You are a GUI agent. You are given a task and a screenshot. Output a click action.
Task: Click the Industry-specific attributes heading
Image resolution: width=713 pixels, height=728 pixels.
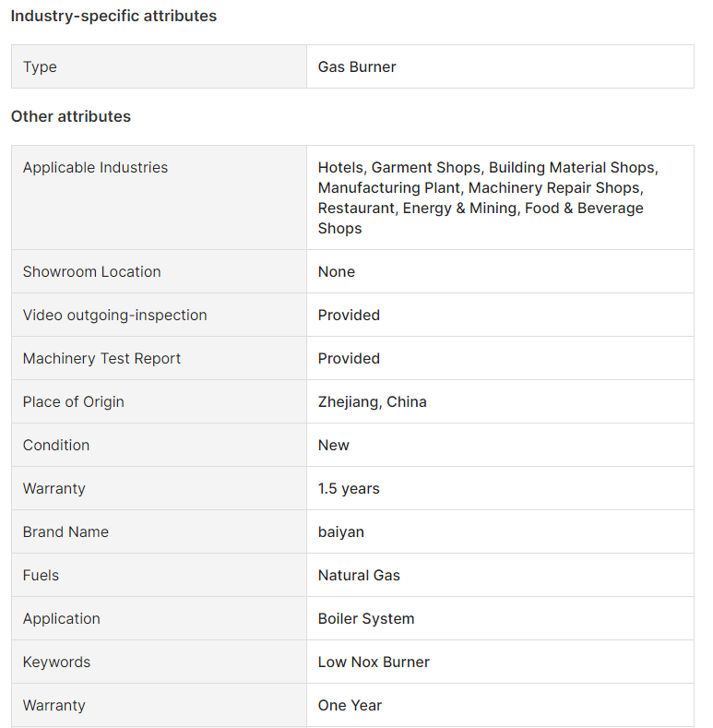coord(113,16)
